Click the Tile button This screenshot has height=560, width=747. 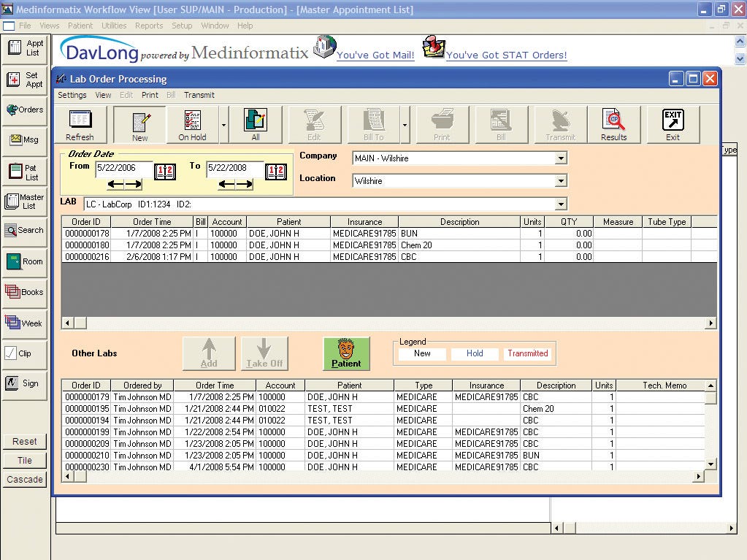pos(25,461)
